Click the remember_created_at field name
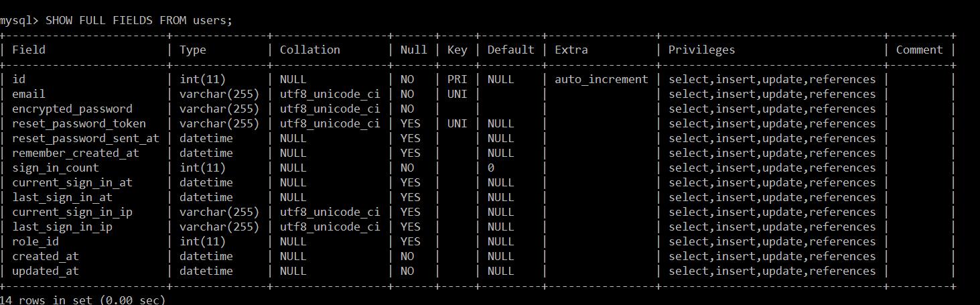This screenshot has height=305, width=980. pyautogui.click(x=76, y=153)
